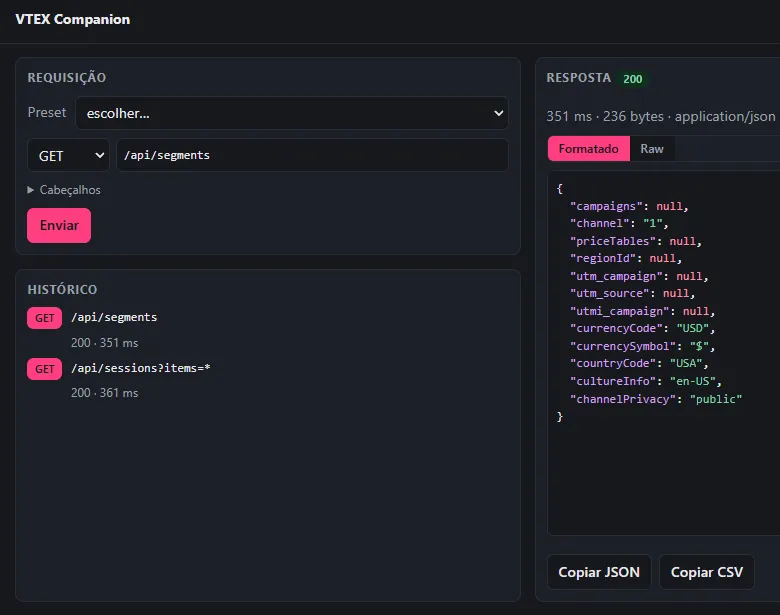The width and height of the screenshot is (780, 615).
Task: Click the RESPOSTA panel heading
Action: (x=579, y=78)
